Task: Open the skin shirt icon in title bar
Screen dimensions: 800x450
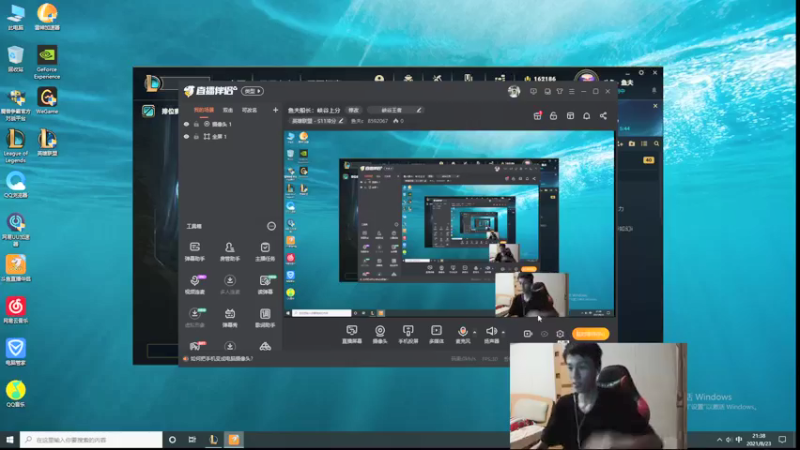Action: tap(560, 91)
